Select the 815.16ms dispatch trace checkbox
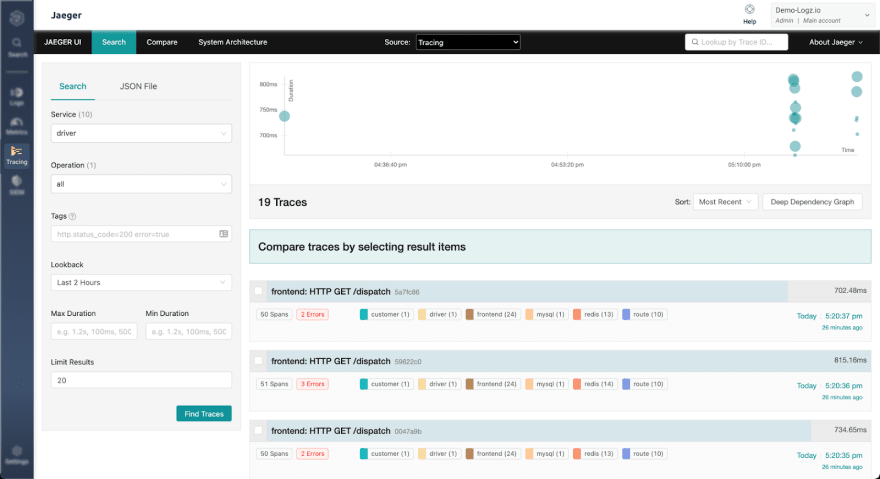 pyautogui.click(x=258, y=361)
